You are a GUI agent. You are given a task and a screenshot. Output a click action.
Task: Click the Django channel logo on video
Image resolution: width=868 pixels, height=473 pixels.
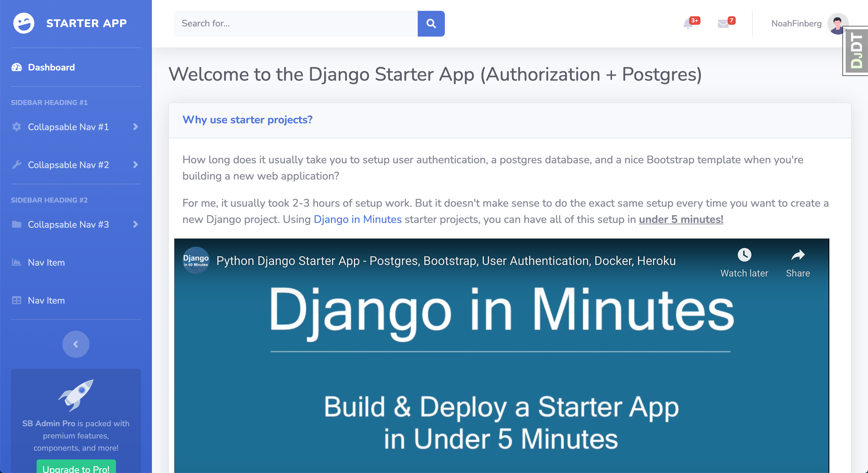point(196,260)
